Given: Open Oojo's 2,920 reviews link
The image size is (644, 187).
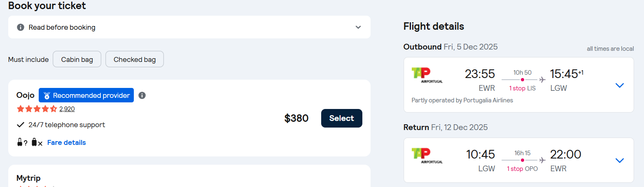Looking at the screenshot, I should (x=67, y=109).
